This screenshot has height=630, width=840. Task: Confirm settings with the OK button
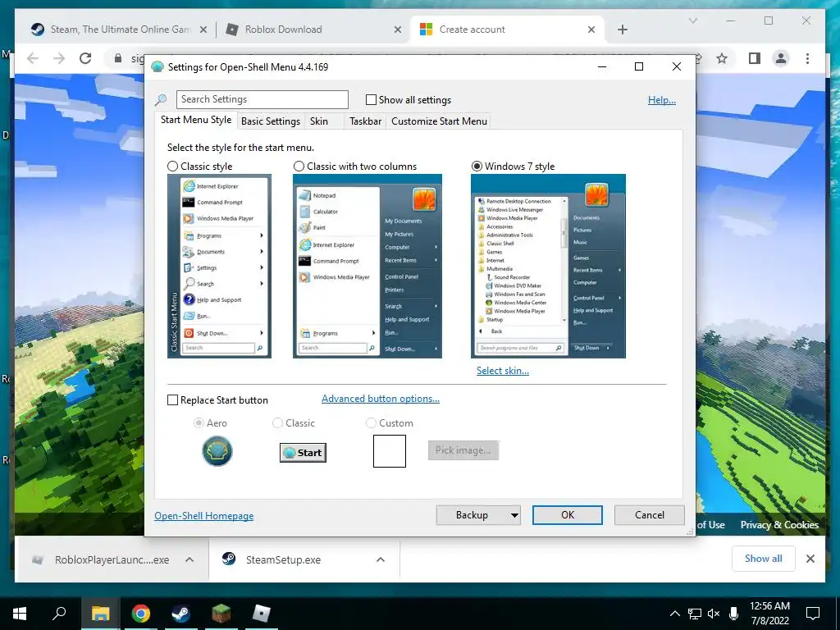click(x=568, y=515)
